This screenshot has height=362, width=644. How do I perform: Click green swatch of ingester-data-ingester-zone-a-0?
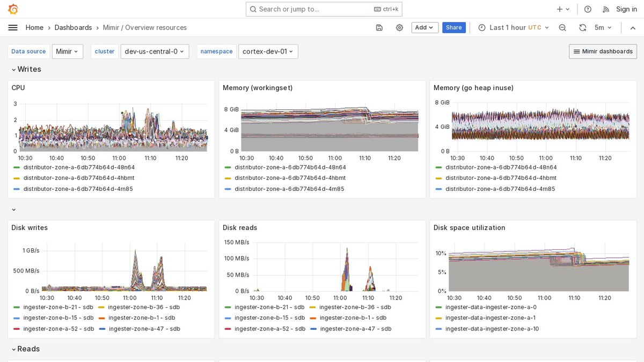tap(439, 307)
